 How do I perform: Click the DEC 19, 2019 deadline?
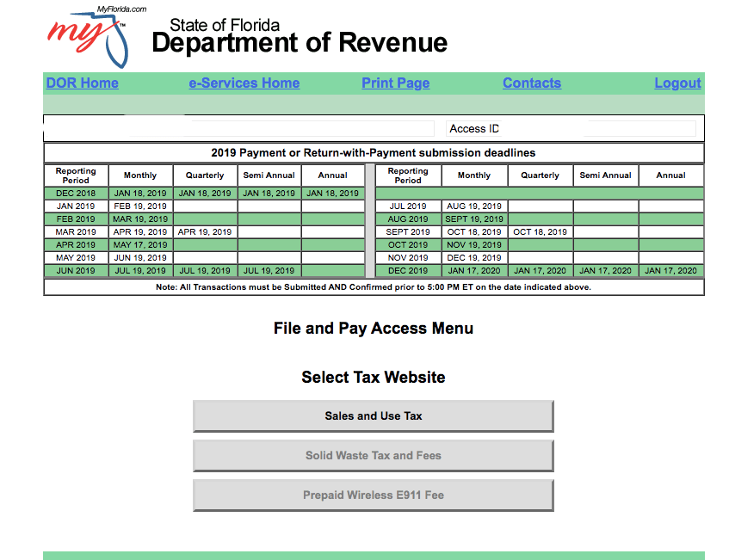tap(474, 258)
